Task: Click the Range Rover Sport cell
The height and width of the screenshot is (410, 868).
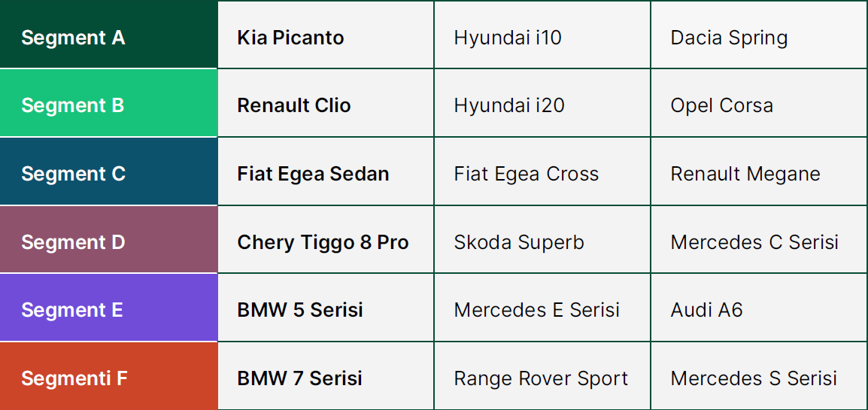Action: tap(541, 378)
